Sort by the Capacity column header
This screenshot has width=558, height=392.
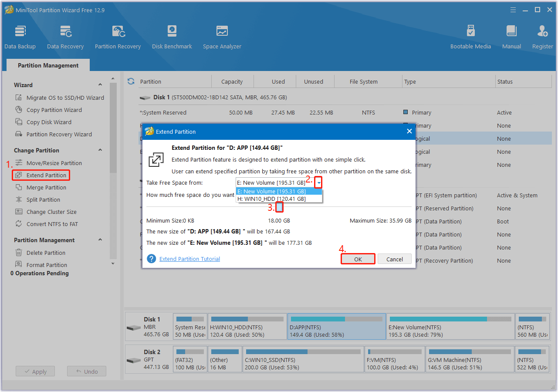232,81
